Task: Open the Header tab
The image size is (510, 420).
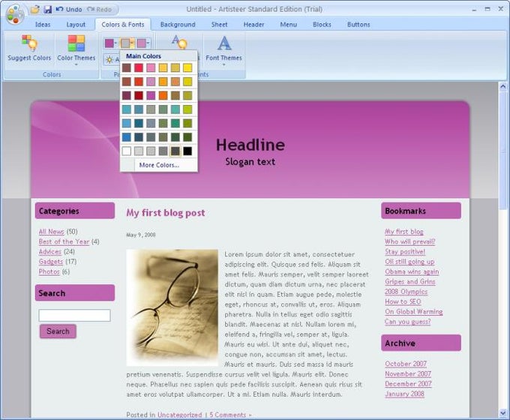Action: click(x=253, y=25)
